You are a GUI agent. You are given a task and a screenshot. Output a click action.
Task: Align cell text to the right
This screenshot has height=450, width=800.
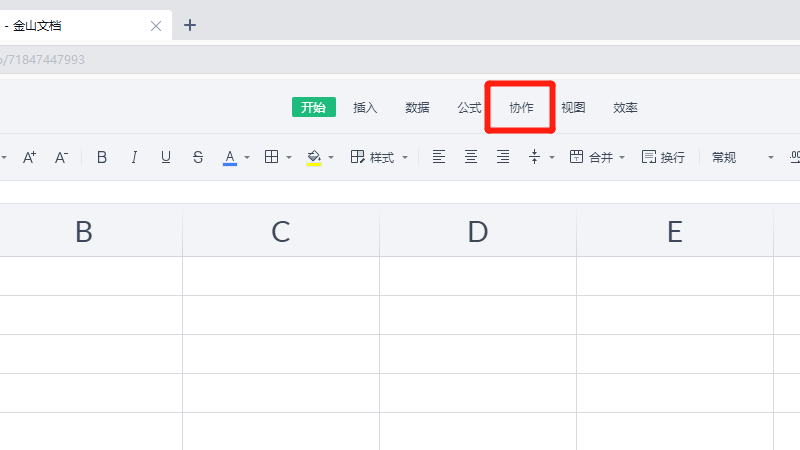(x=503, y=157)
